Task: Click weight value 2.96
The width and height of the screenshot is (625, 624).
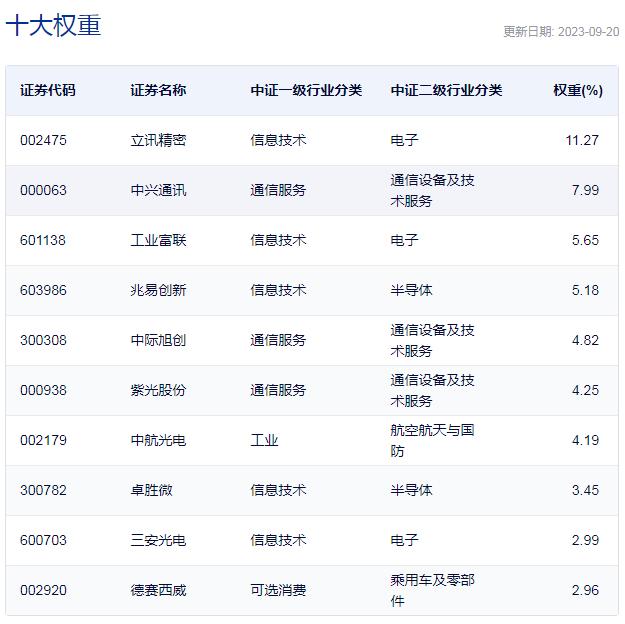Action: click(585, 591)
